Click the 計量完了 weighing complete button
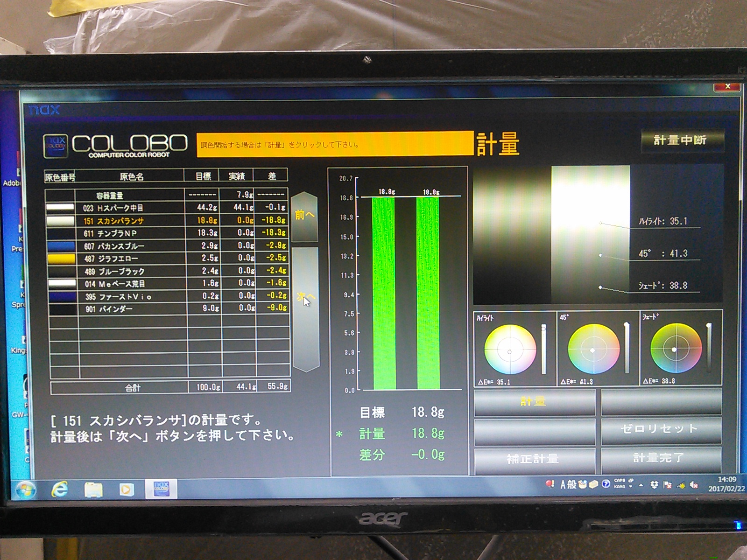 661,459
